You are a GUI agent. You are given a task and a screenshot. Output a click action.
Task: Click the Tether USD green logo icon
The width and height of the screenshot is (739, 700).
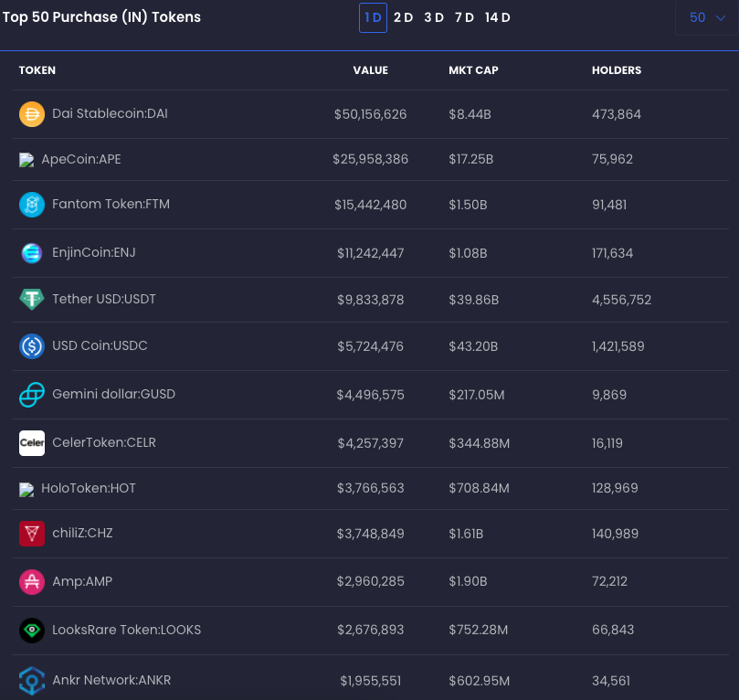coord(32,300)
